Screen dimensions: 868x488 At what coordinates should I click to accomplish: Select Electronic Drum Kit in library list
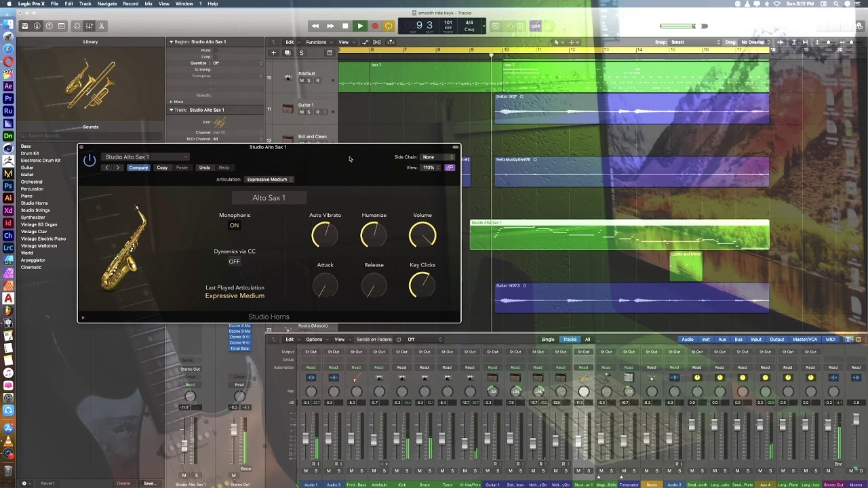point(41,161)
